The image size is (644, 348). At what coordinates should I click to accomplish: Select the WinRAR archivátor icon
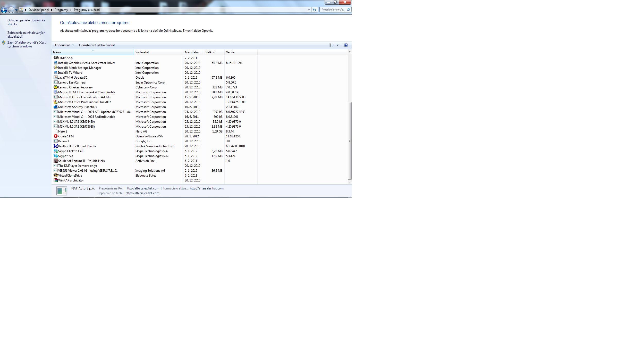coord(55,180)
